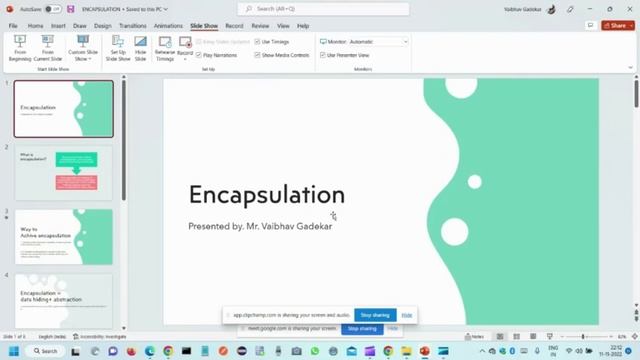Click the pen icon near account name
Screen dimensions: 640x360
tap(570, 9)
